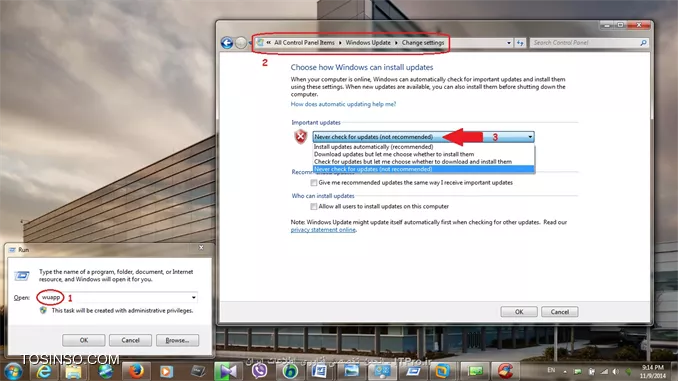This screenshot has width=678, height=381.
Task: Open 'How does automatic updating help me?' link
Action: (343, 104)
